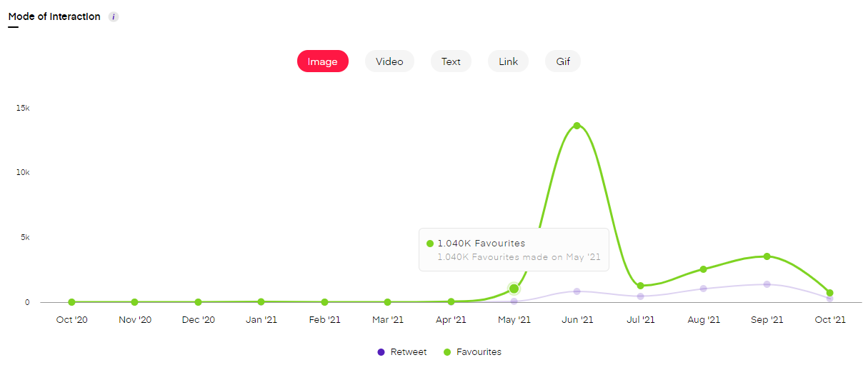Select the Image filter tab
The width and height of the screenshot is (868, 365).
[x=322, y=61]
